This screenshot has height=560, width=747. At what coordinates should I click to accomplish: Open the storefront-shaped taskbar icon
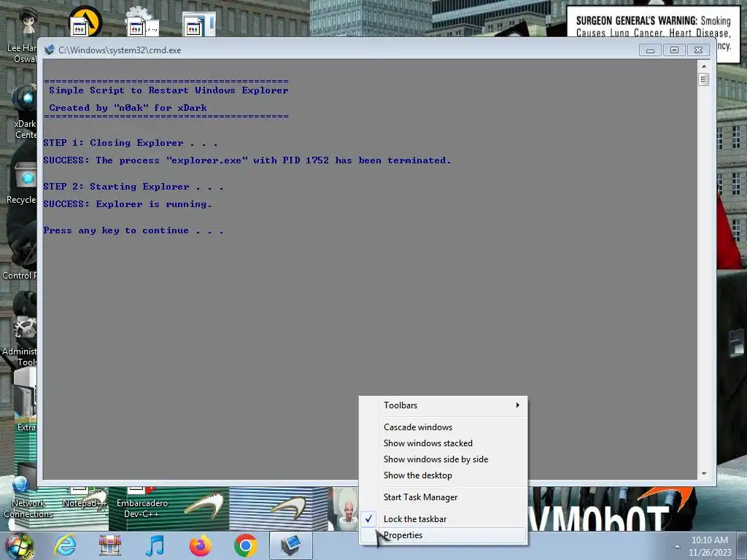[110, 545]
